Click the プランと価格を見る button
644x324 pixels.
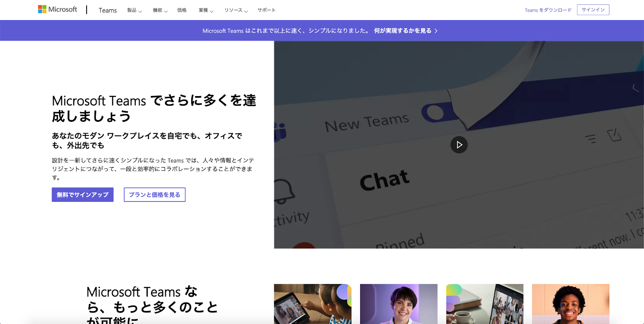coord(155,195)
